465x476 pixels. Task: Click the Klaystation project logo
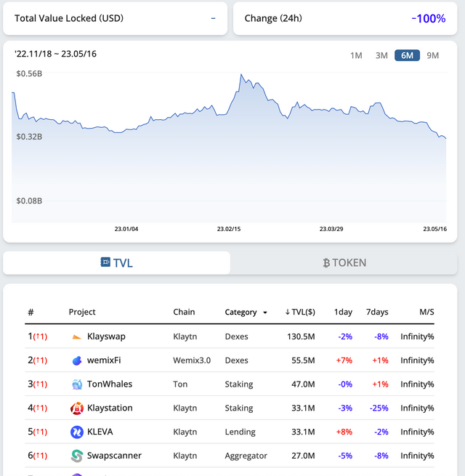click(x=77, y=408)
